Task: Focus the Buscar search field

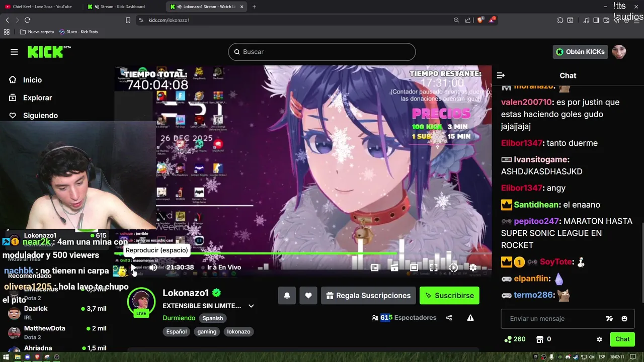Action: point(322,52)
